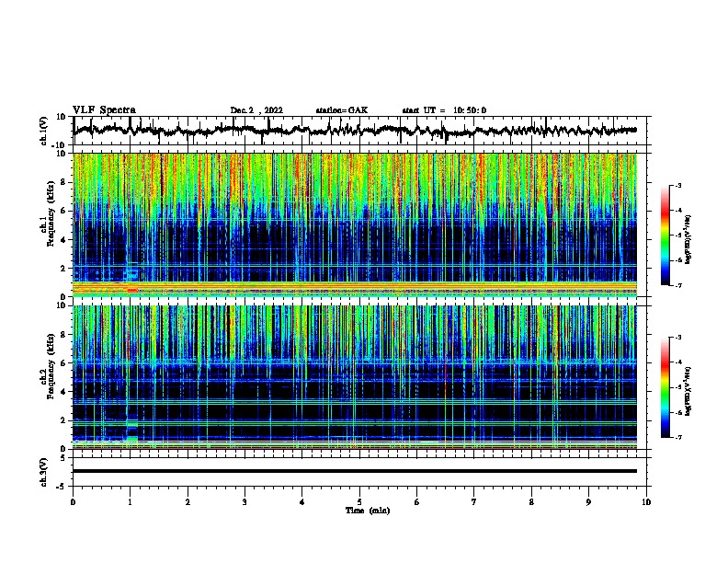Click the "0" time axis tick label
Image resolution: width=728 pixels, height=563 pixels.
pos(73,502)
